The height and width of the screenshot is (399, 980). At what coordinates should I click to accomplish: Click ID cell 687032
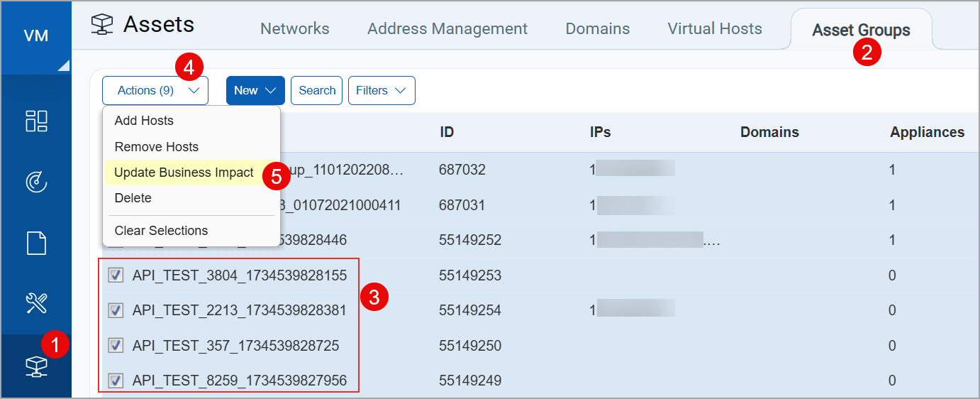pyautogui.click(x=462, y=170)
